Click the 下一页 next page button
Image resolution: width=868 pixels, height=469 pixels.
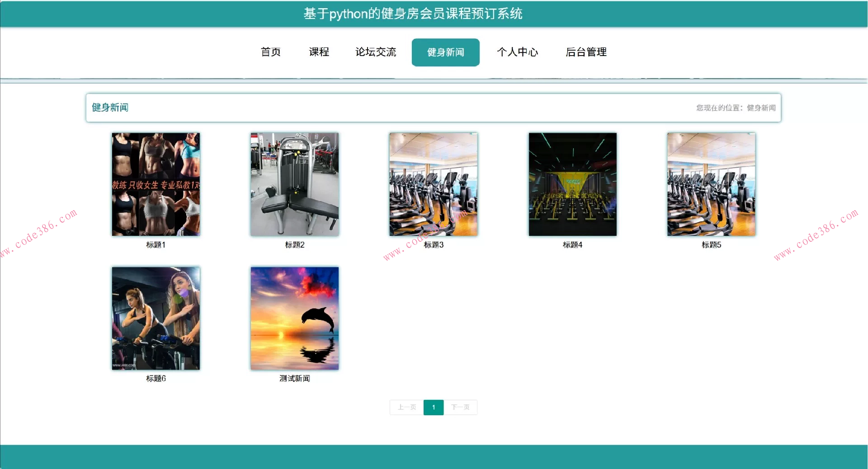point(460,407)
